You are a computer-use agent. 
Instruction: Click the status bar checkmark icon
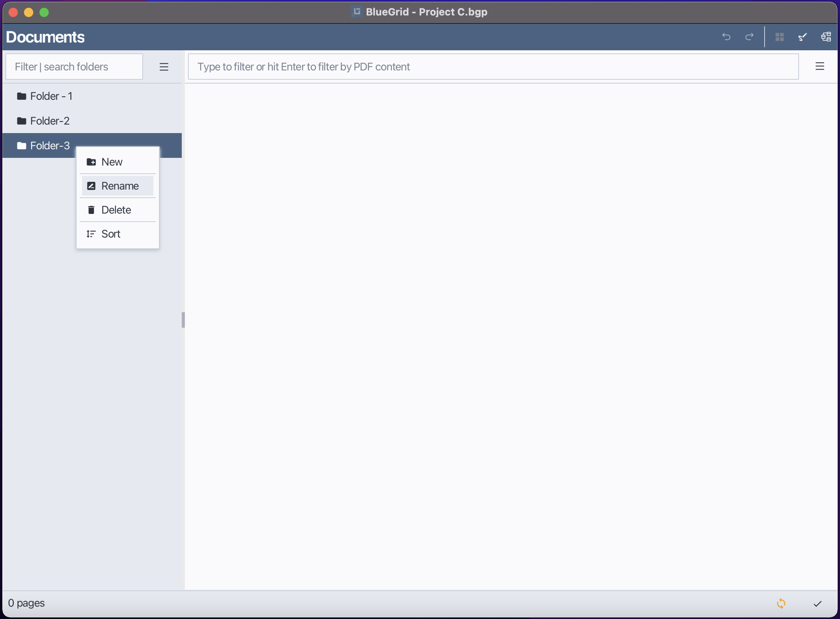(x=817, y=604)
